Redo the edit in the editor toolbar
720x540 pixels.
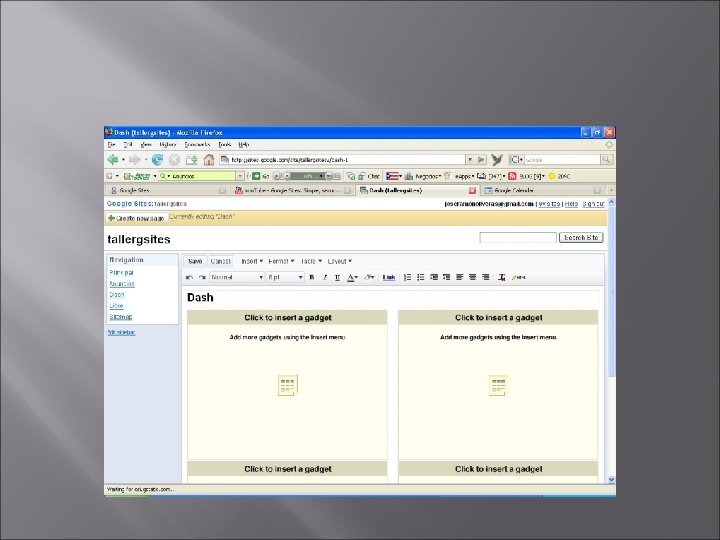click(202, 277)
